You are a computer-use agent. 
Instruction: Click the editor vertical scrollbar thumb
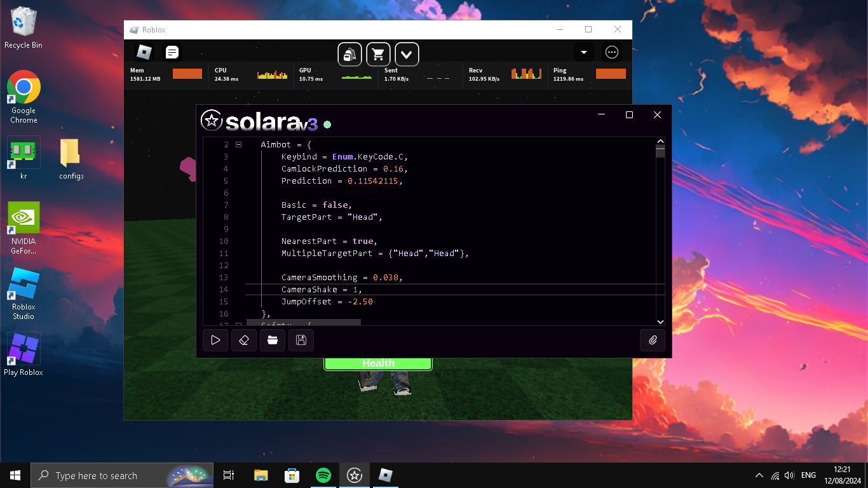click(x=660, y=152)
